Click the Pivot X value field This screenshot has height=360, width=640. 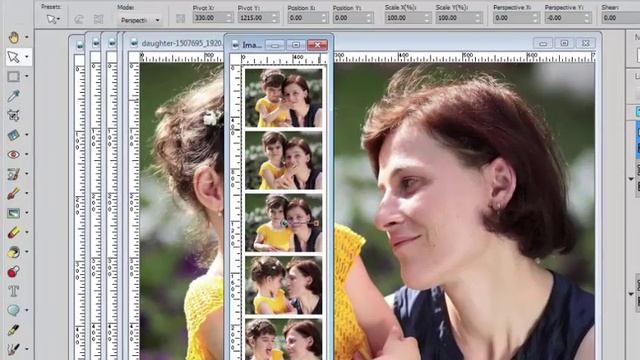(209, 18)
